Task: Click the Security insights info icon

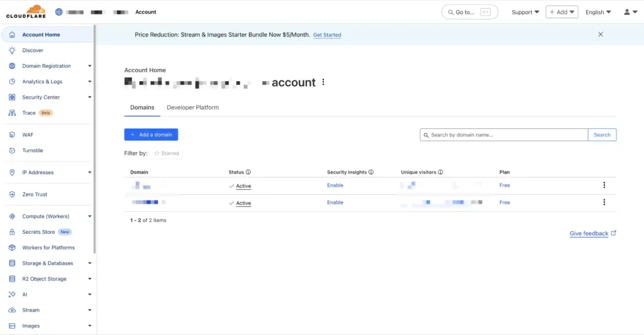Action: point(371,172)
